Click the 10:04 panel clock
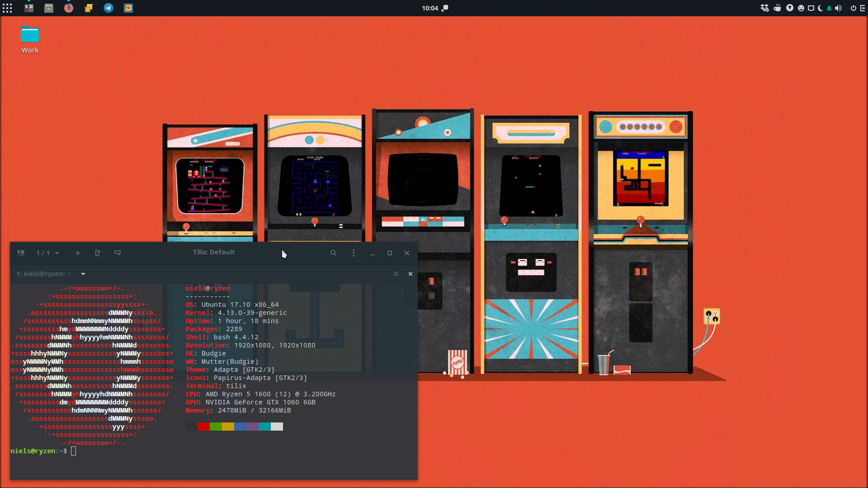 tap(430, 8)
